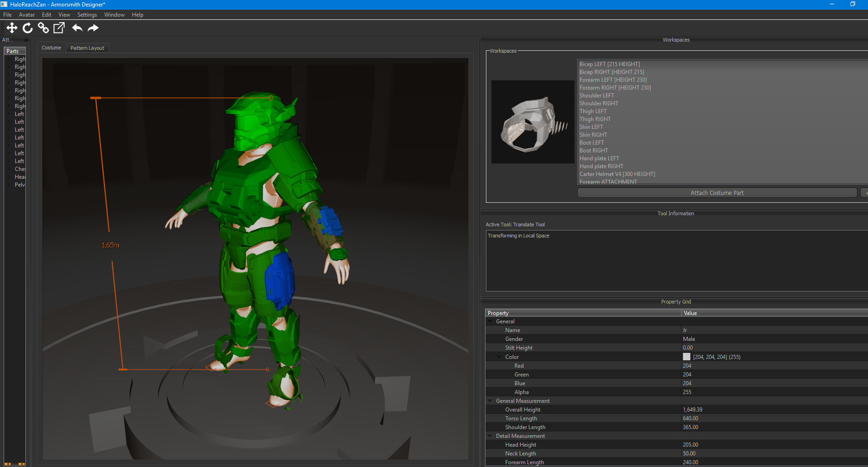Collapse the Detail Measurement group

pyautogui.click(x=490, y=436)
